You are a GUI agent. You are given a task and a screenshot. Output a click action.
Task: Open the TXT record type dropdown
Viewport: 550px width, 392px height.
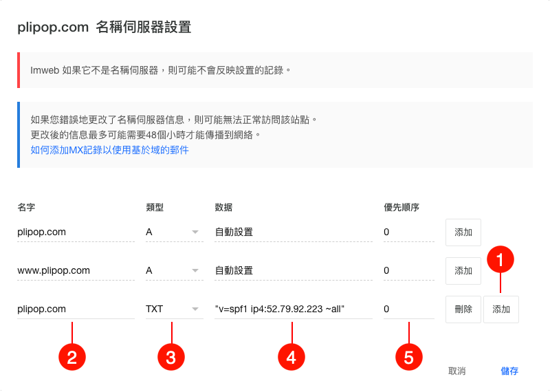175,309
